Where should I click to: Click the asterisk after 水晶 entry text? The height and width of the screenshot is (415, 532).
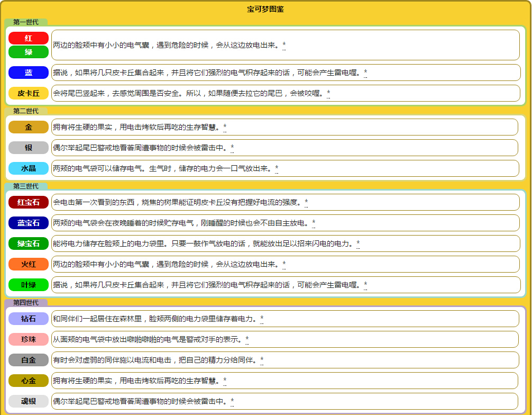click(x=277, y=168)
